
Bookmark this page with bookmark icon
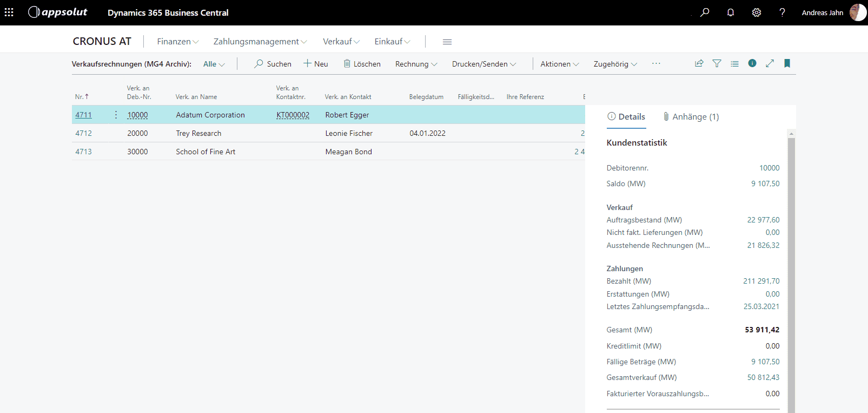tap(787, 63)
